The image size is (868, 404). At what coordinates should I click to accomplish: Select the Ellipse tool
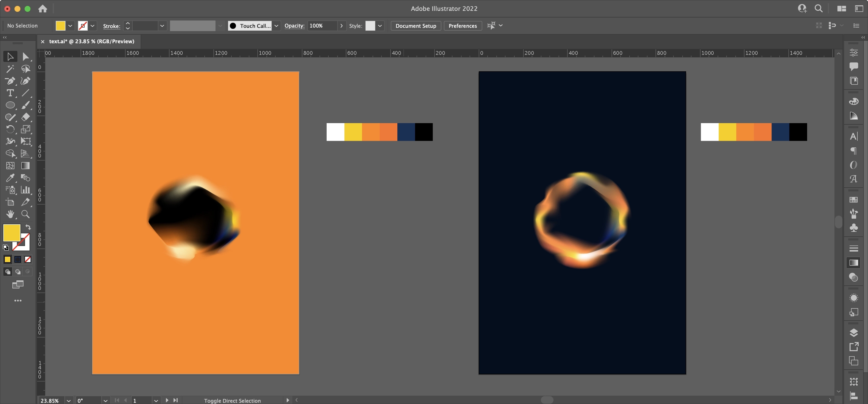coord(10,105)
